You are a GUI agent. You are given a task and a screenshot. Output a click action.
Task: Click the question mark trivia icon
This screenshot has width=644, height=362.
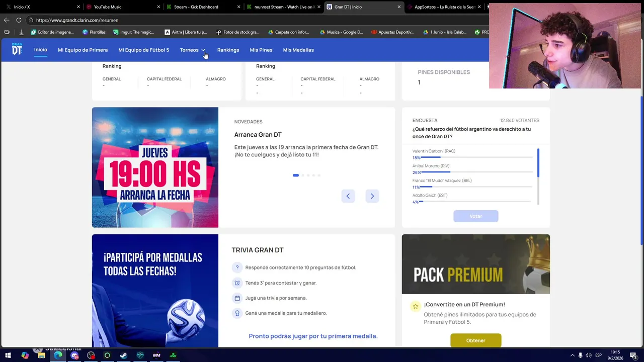pyautogui.click(x=237, y=267)
